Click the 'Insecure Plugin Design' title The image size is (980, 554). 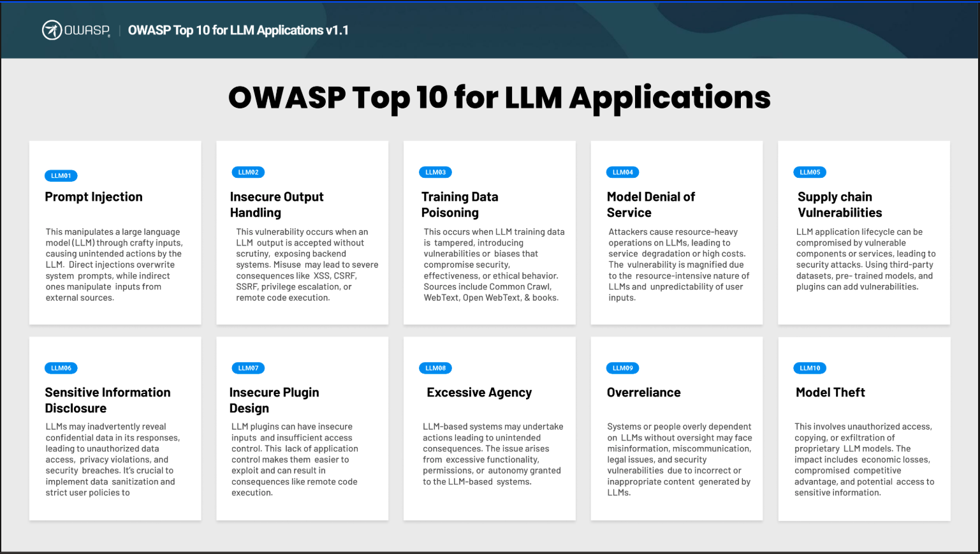tap(274, 400)
